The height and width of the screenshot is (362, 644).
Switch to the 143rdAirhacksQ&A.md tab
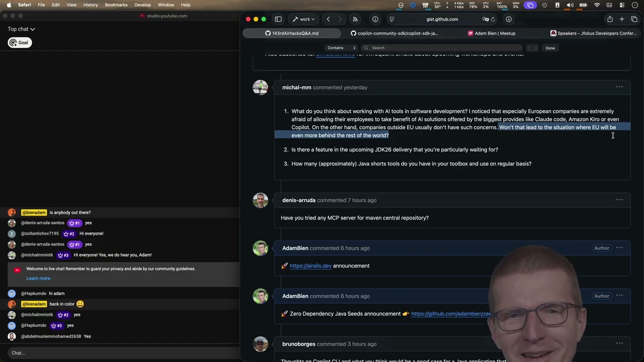click(x=292, y=33)
